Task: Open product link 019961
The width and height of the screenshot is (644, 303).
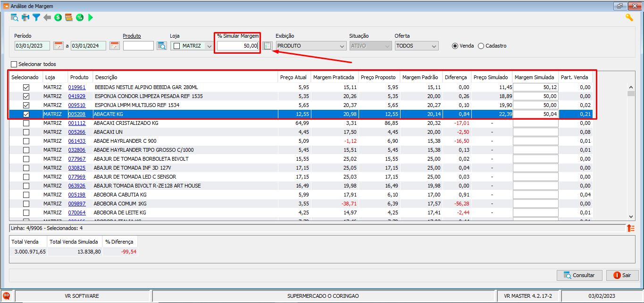Action: (77, 87)
